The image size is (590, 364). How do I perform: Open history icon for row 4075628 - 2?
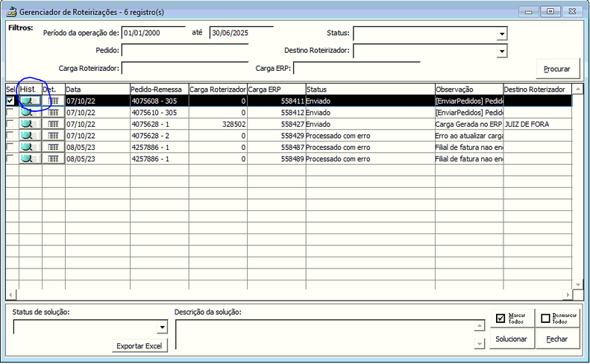(31, 136)
